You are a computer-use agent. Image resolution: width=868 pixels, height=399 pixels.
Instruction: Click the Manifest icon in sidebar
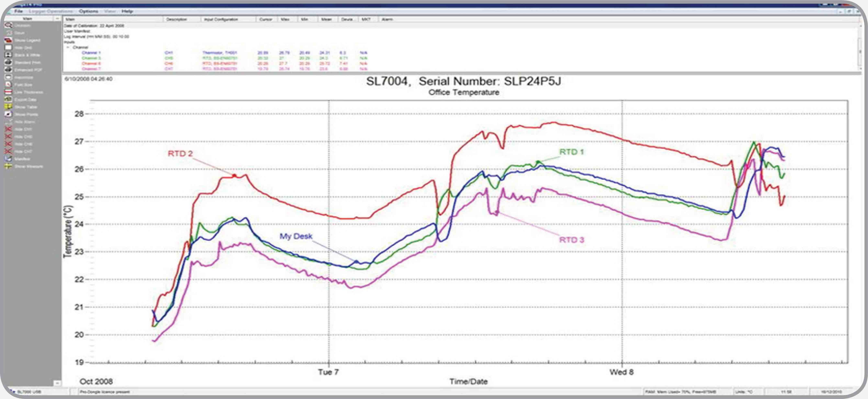[x=8, y=159]
